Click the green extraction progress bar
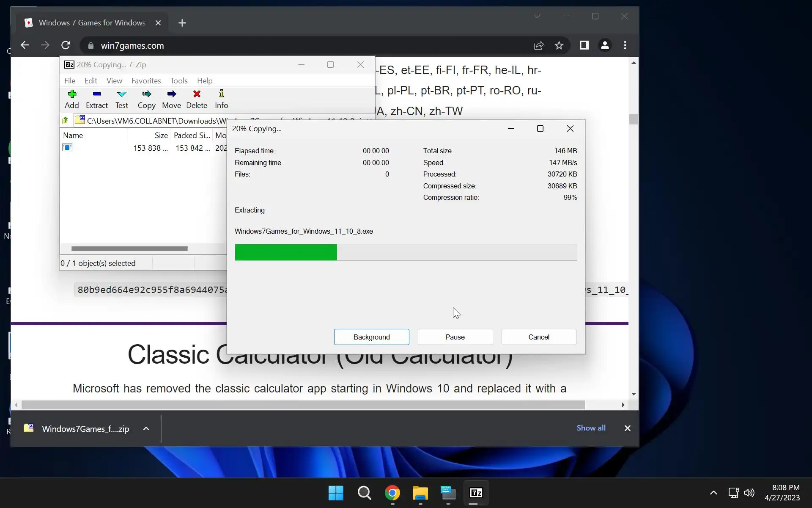 286,252
